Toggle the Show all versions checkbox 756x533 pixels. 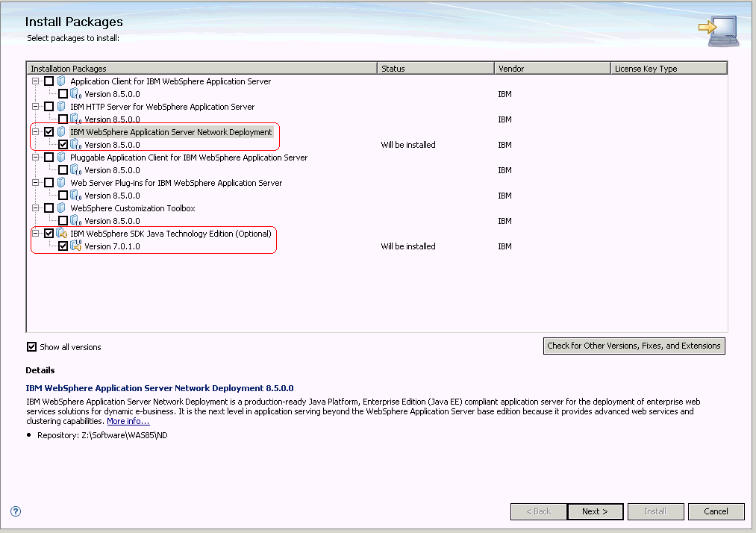[x=31, y=347]
